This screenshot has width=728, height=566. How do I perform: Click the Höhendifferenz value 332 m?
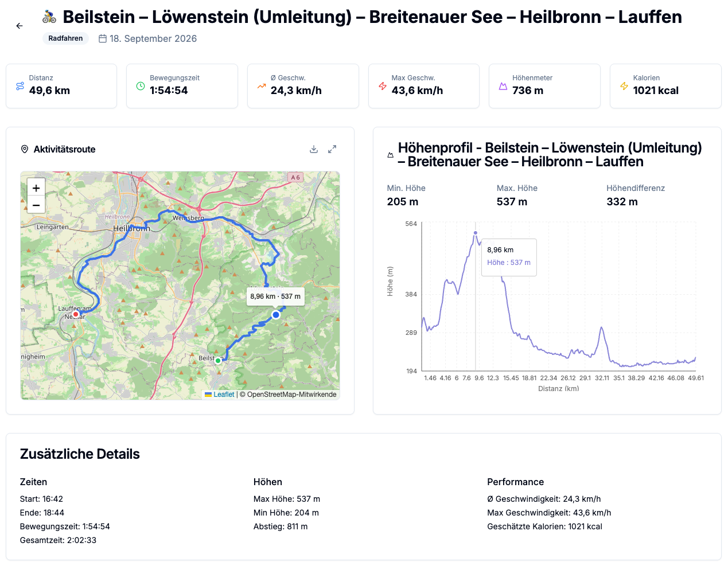[x=622, y=202]
